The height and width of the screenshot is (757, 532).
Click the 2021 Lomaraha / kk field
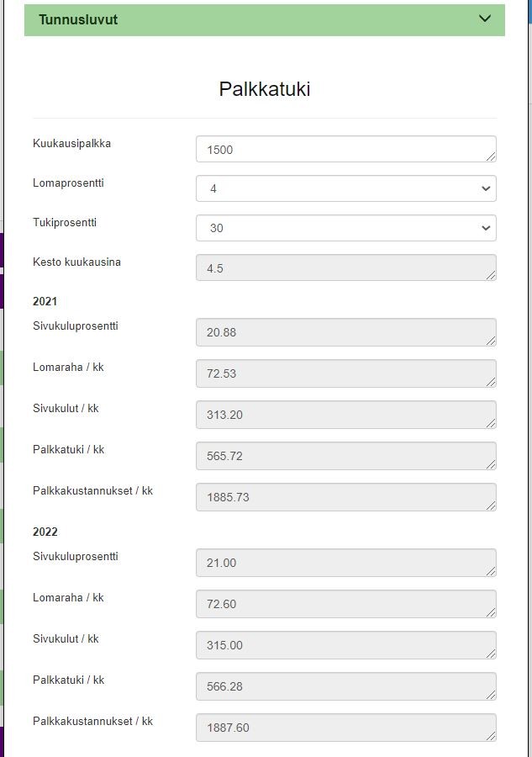[x=345, y=373]
